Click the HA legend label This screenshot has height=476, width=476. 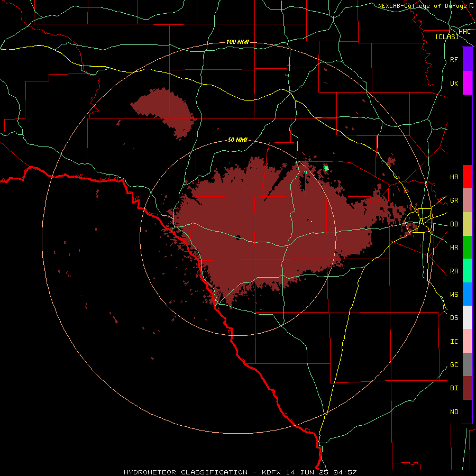454,177
